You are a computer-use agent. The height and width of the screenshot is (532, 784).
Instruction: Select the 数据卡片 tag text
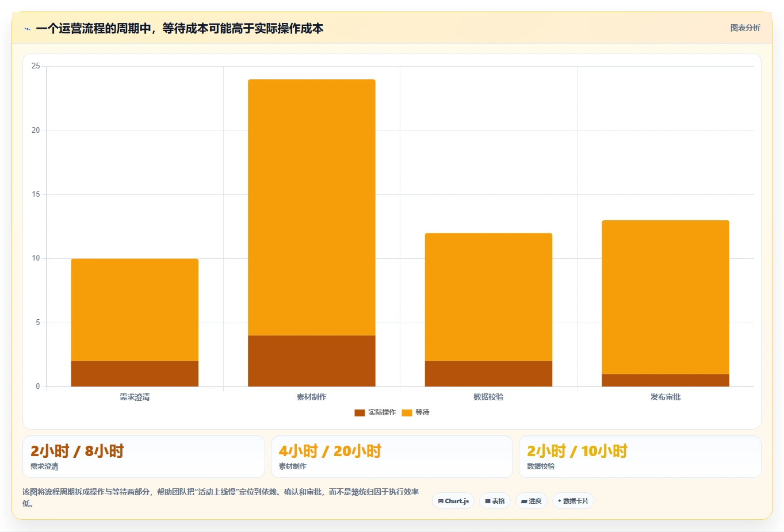pyautogui.click(x=576, y=501)
